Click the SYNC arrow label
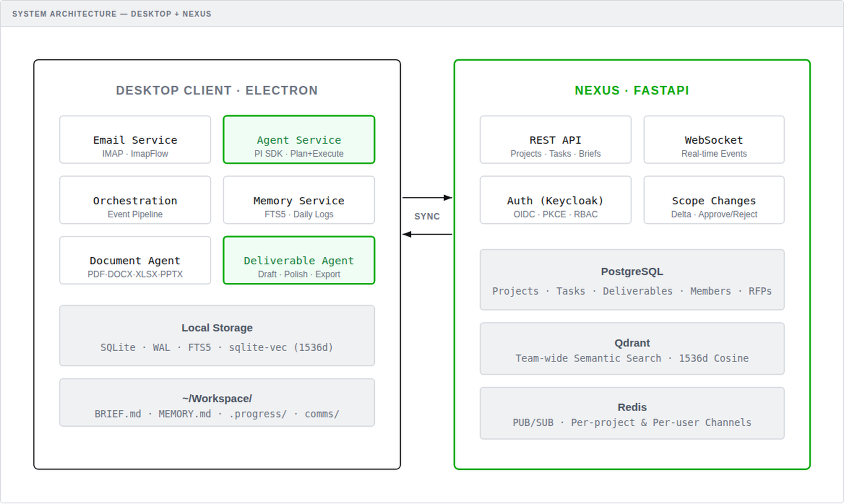The height and width of the screenshot is (504, 844). pos(427,217)
